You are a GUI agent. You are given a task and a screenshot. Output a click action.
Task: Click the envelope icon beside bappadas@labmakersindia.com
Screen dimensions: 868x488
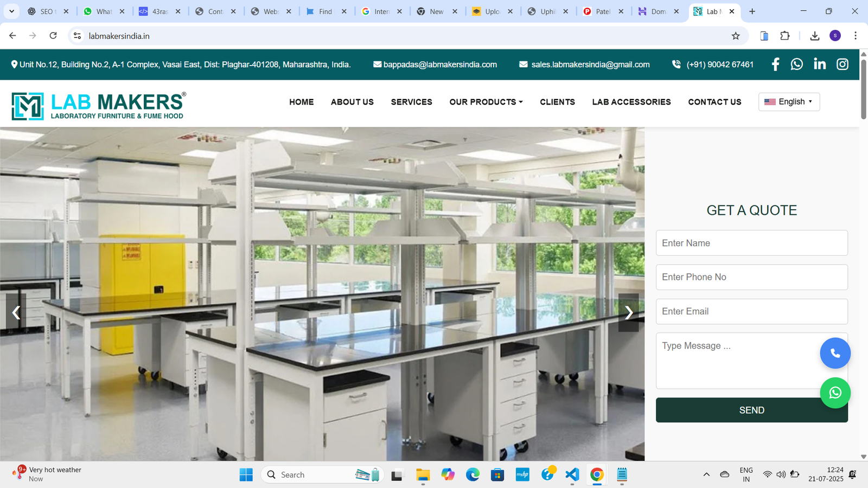coord(376,64)
